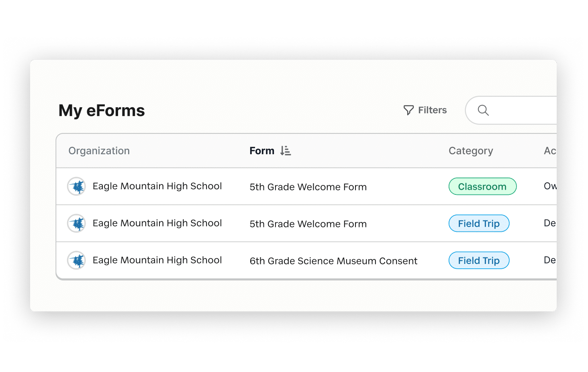
Task: Open the 5th Grade Welcome Form classroom entry
Action: click(x=308, y=187)
